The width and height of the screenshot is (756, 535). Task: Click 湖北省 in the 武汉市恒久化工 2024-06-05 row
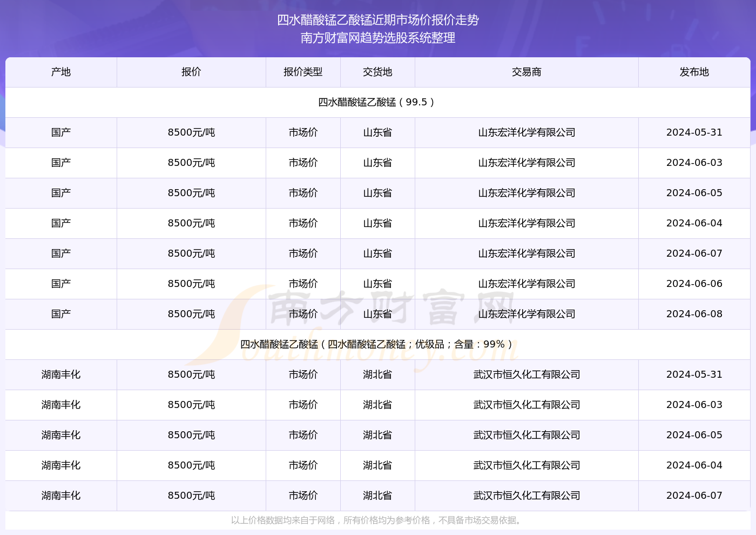[x=377, y=435]
